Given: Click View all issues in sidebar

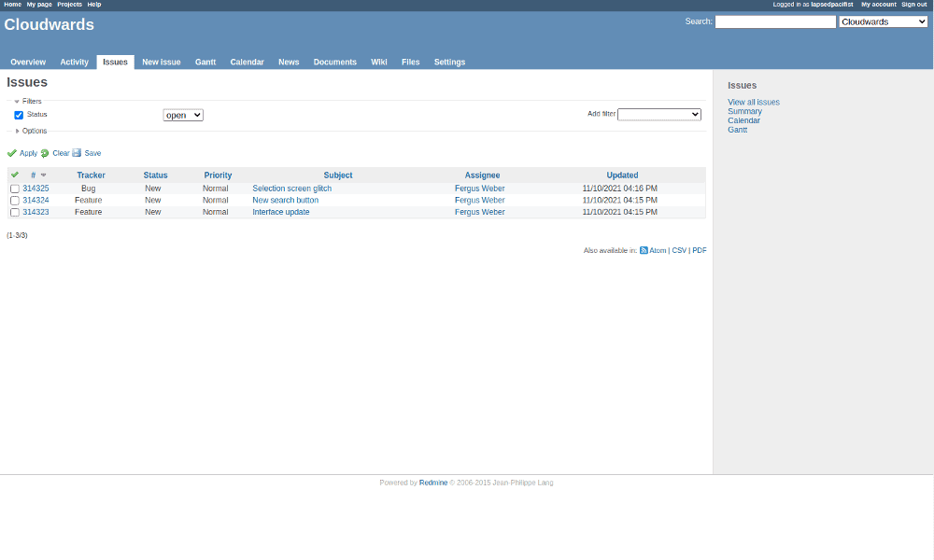Looking at the screenshot, I should coord(754,103).
